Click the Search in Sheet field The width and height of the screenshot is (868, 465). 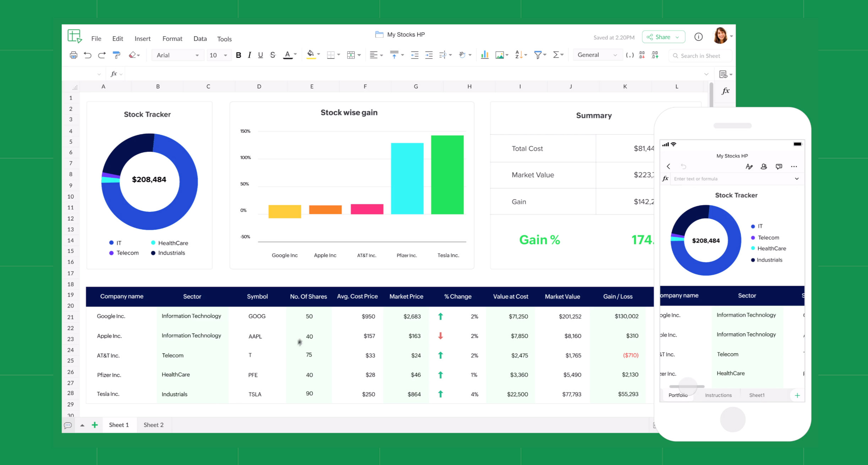700,55
